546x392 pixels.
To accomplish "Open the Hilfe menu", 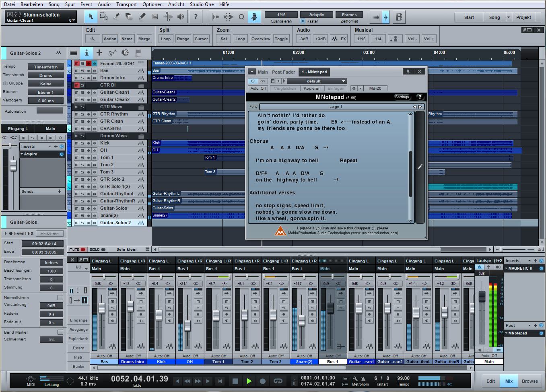I will pyautogui.click(x=225, y=4).
